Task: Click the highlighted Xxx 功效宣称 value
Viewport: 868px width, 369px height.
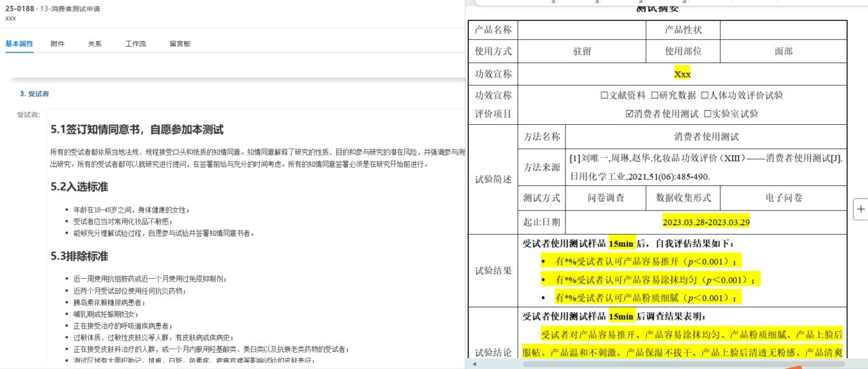Action: [682, 74]
